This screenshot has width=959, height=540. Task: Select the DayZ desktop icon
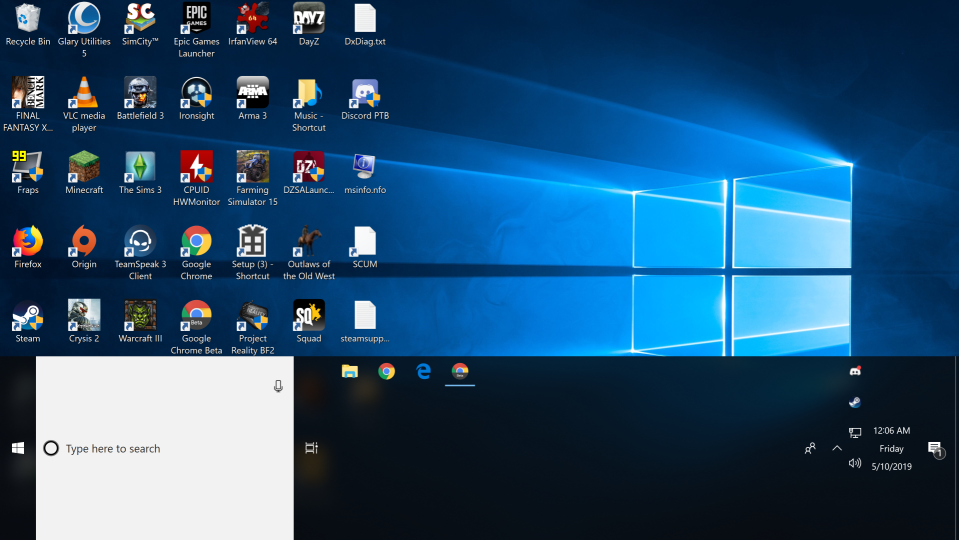(309, 24)
